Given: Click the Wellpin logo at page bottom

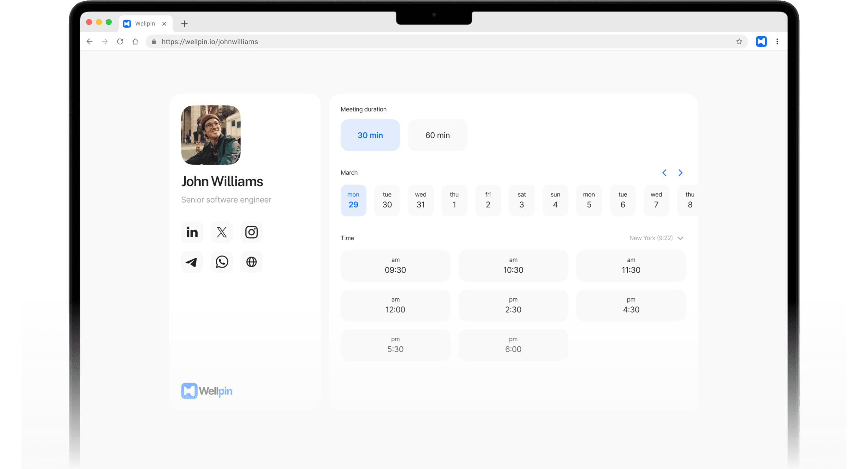Looking at the screenshot, I should tap(207, 391).
